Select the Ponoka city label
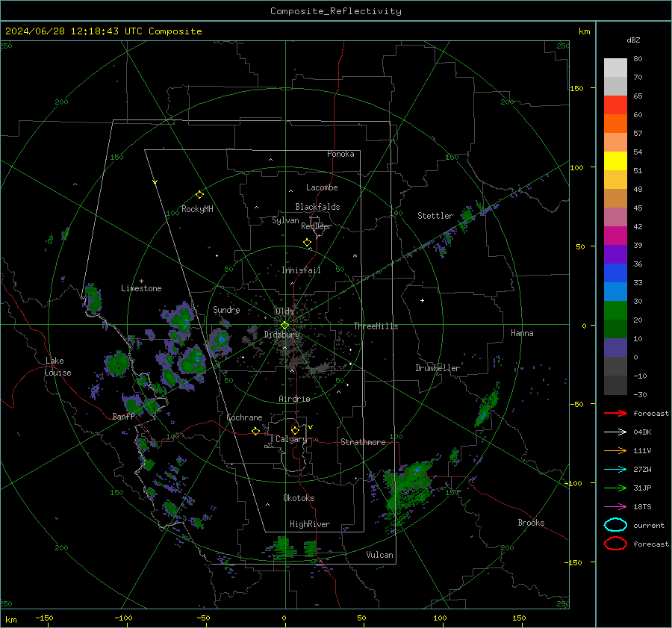This screenshot has height=628, width=672. [340, 154]
